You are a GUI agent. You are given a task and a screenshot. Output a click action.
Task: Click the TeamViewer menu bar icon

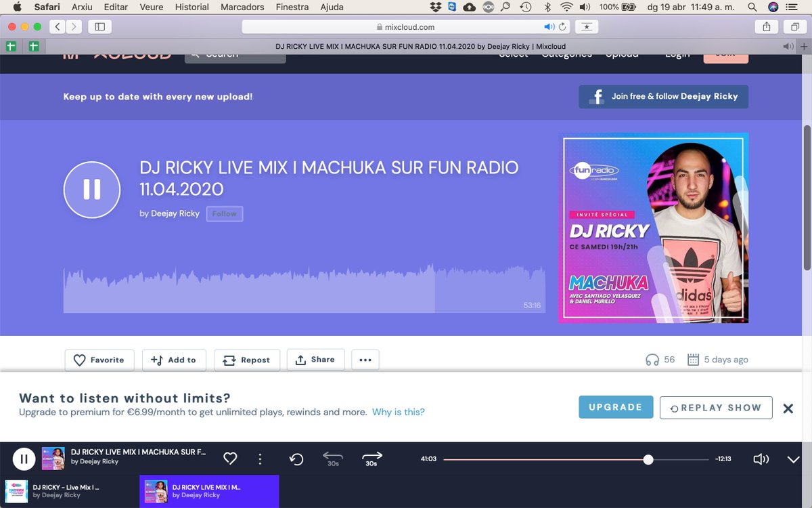452,7
